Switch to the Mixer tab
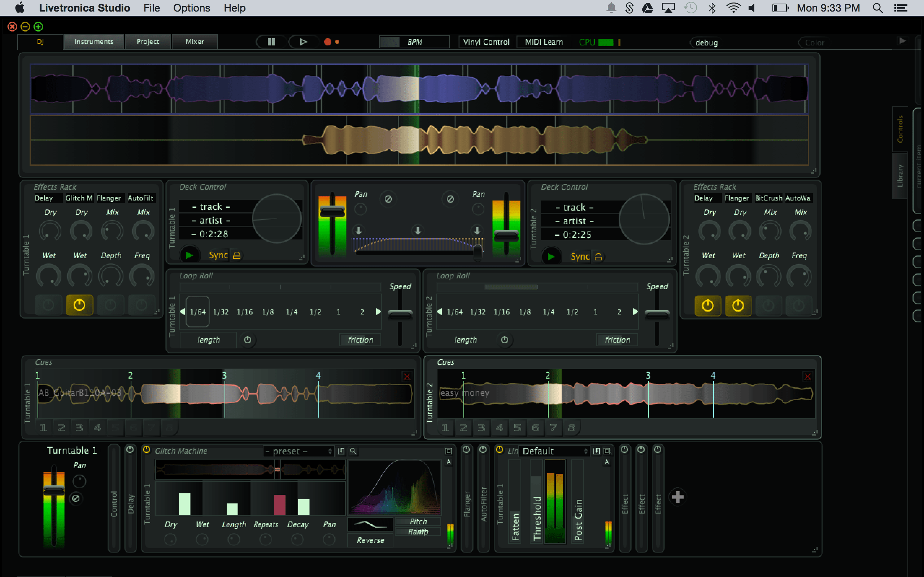This screenshot has width=924, height=577. tap(195, 41)
